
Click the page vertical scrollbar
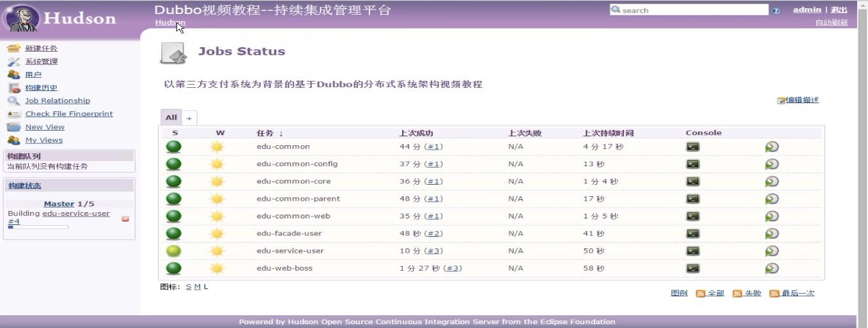pyautogui.click(x=863, y=164)
